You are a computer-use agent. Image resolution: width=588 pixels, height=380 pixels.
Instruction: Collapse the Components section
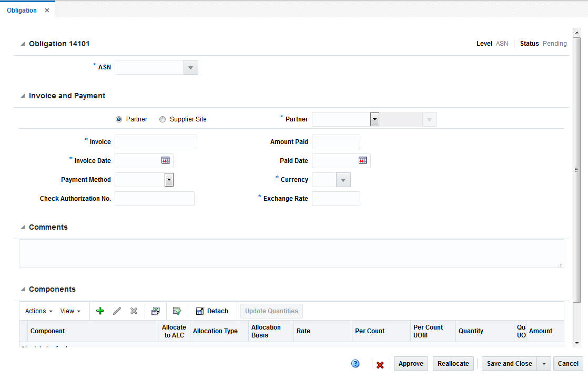click(23, 289)
